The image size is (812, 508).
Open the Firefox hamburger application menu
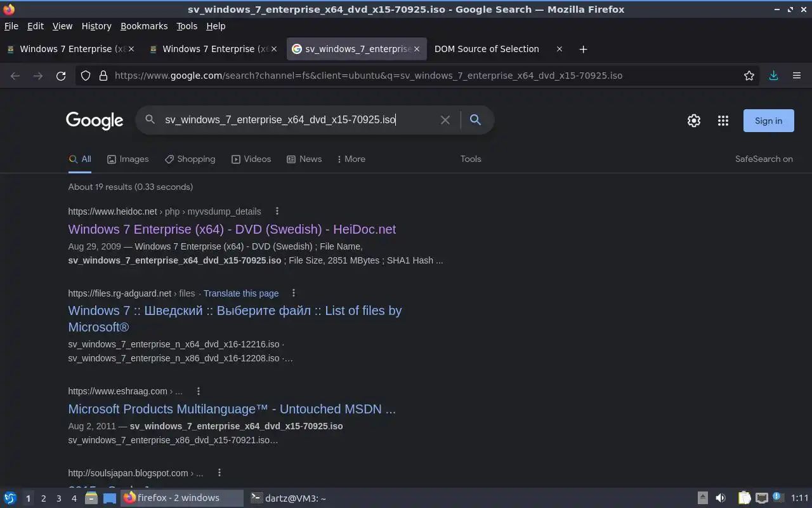[x=797, y=76]
